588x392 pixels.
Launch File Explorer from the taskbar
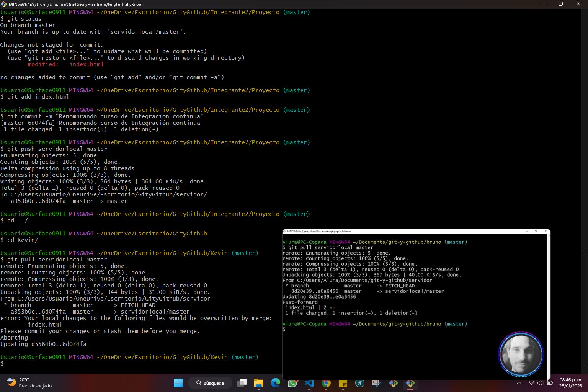pyautogui.click(x=259, y=383)
